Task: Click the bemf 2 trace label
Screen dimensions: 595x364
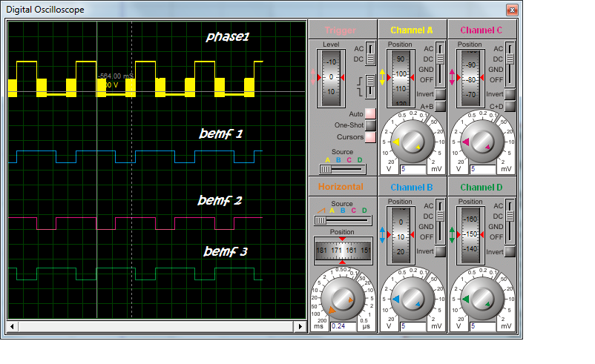Action: click(220, 200)
